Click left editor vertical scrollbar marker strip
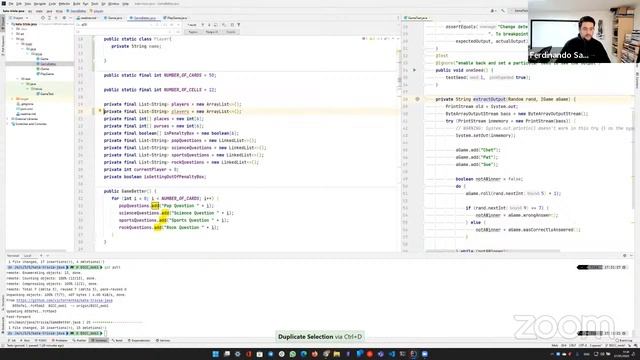The width and height of the screenshot is (640, 360). 400,143
